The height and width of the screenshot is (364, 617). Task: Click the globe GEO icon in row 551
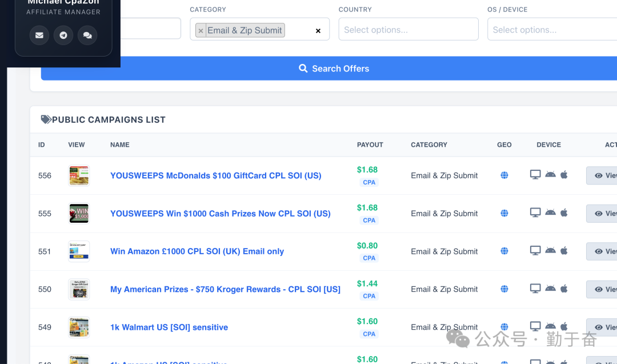pyautogui.click(x=504, y=251)
